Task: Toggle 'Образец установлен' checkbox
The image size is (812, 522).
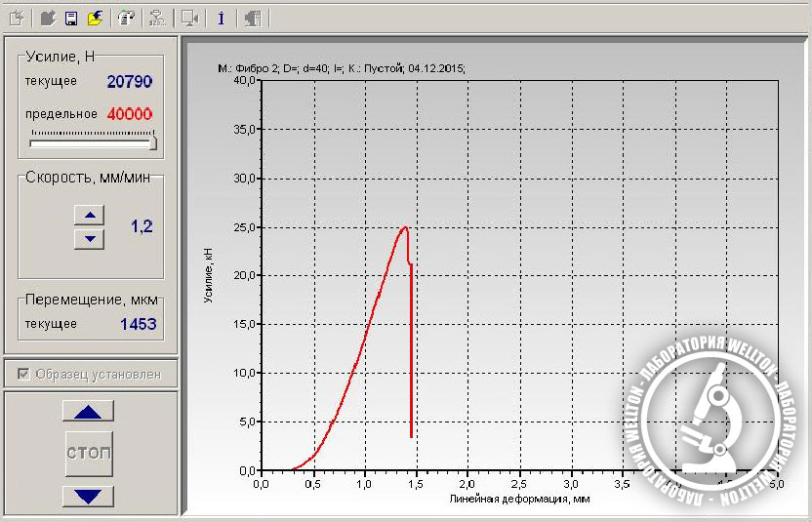Action: pos(23,374)
